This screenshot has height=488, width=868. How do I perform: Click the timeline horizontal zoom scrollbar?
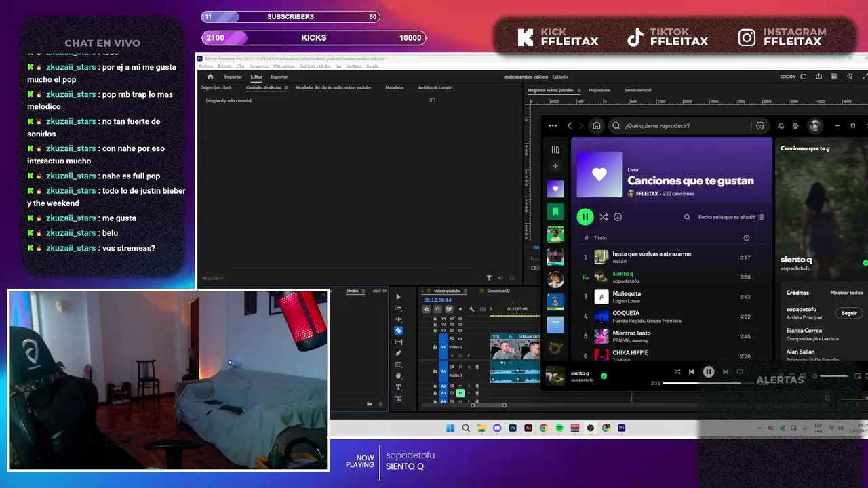pos(488,405)
